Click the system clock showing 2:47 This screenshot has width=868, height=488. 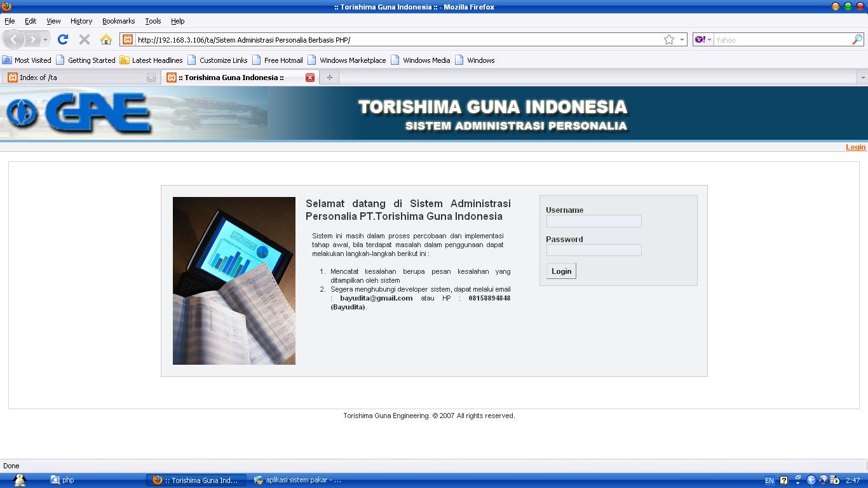pyautogui.click(x=853, y=480)
